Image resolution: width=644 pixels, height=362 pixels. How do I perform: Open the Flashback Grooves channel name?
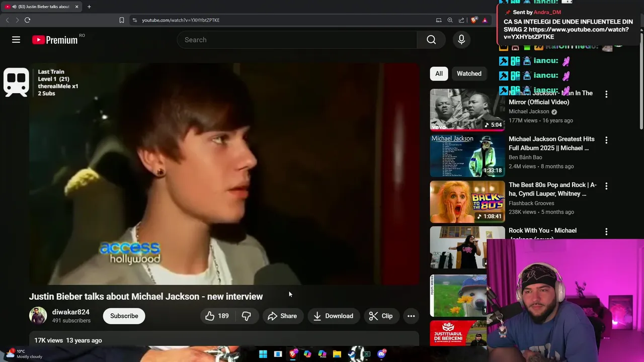pos(531,203)
